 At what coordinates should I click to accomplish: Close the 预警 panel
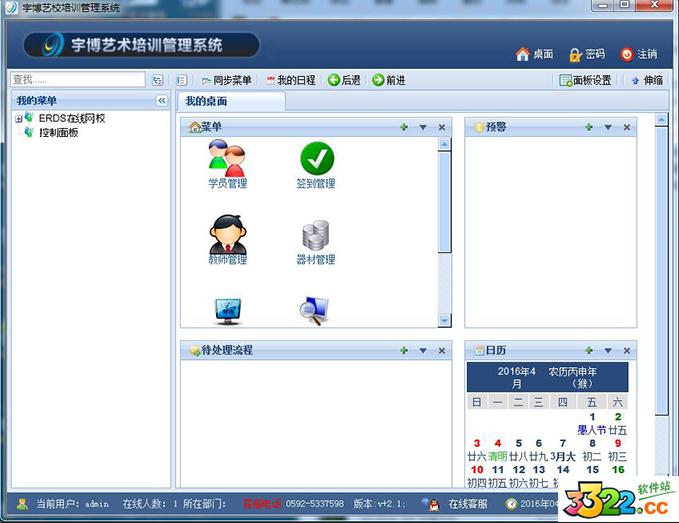click(627, 127)
